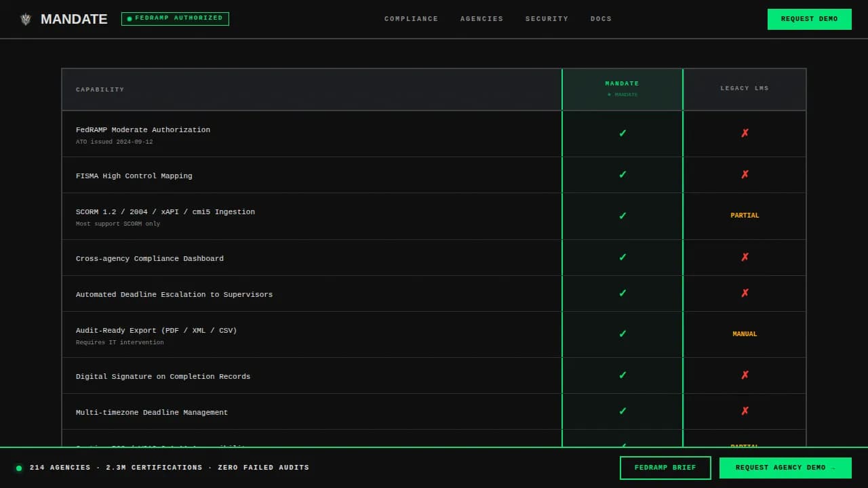The image size is (868, 488).
Task: Click Legacy X for Cross-agency Compliance Dashboard
Action: click(x=745, y=258)
